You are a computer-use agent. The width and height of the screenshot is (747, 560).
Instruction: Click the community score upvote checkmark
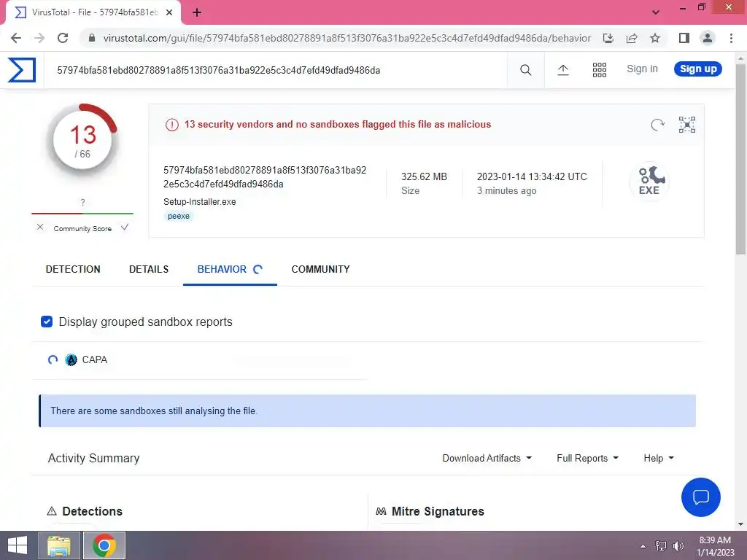pyautogui.click(x=124, y=227)
